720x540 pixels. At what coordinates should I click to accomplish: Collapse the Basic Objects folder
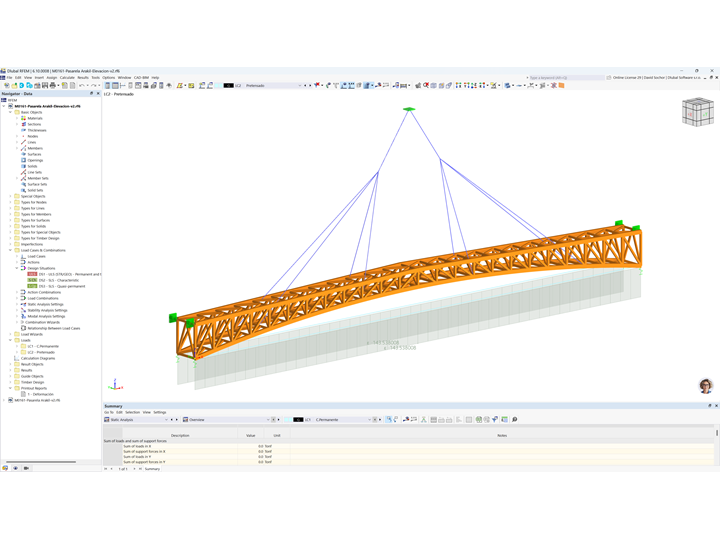tap(10, 112)
